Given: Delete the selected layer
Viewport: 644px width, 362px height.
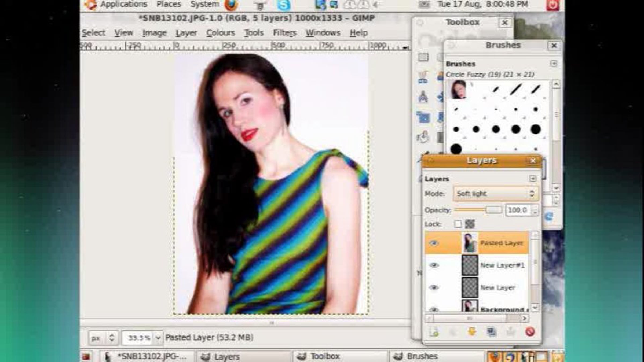Looking at the screenshot, I should 530,332.
